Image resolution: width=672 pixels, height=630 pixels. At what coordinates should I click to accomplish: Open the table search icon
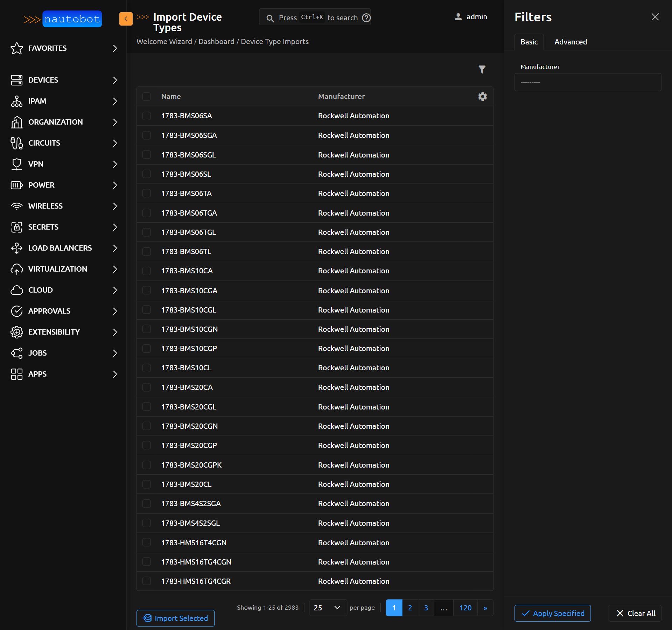[270, 18]
